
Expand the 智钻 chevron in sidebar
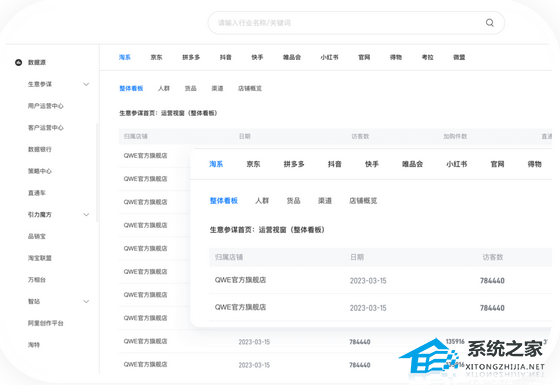point(86,301)
